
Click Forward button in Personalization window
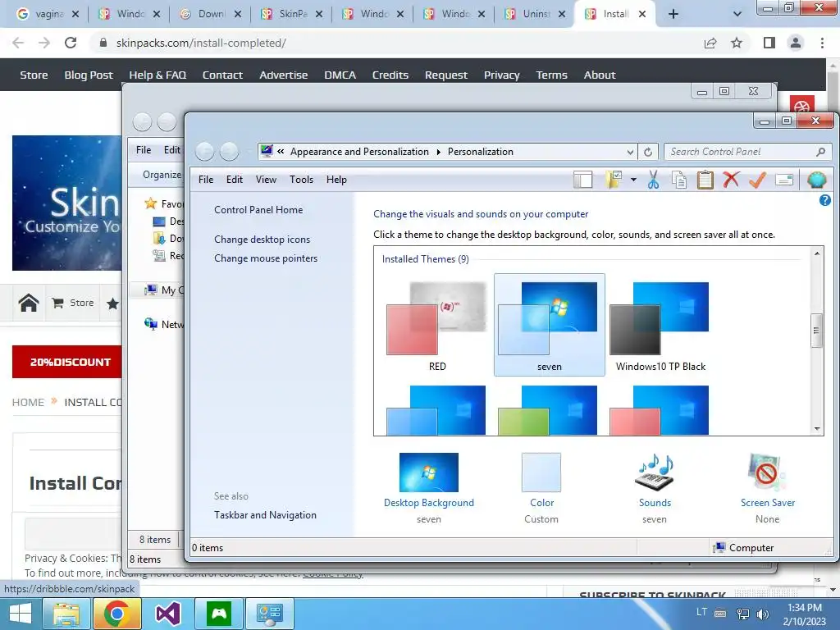click(x=229, y=152)
